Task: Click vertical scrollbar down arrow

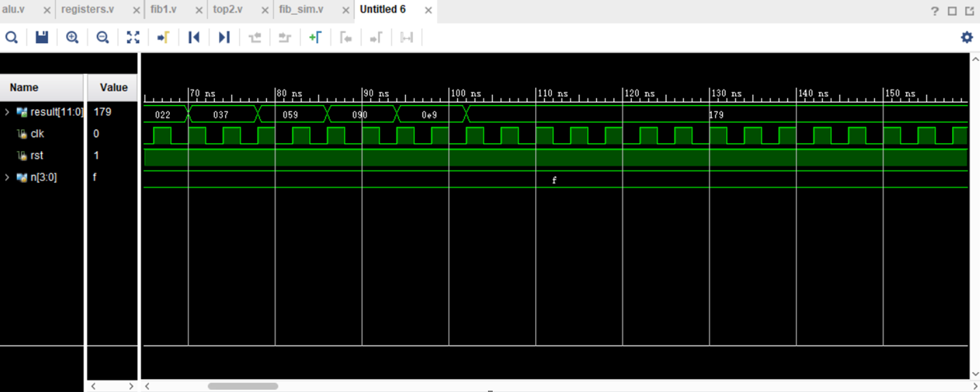Action: click(974, 374)
